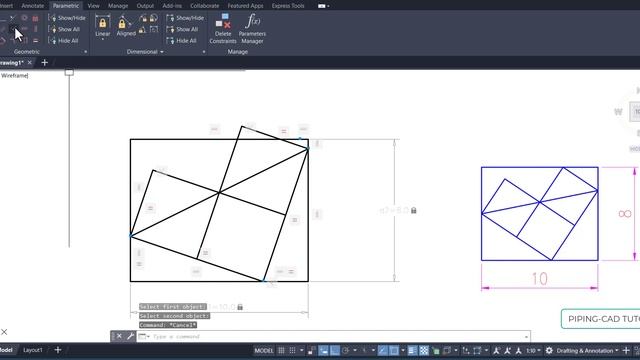This screenshot has width=640, height=360.
Task: Apply the Fix constraint with red lock
Action: click(35, 18)
